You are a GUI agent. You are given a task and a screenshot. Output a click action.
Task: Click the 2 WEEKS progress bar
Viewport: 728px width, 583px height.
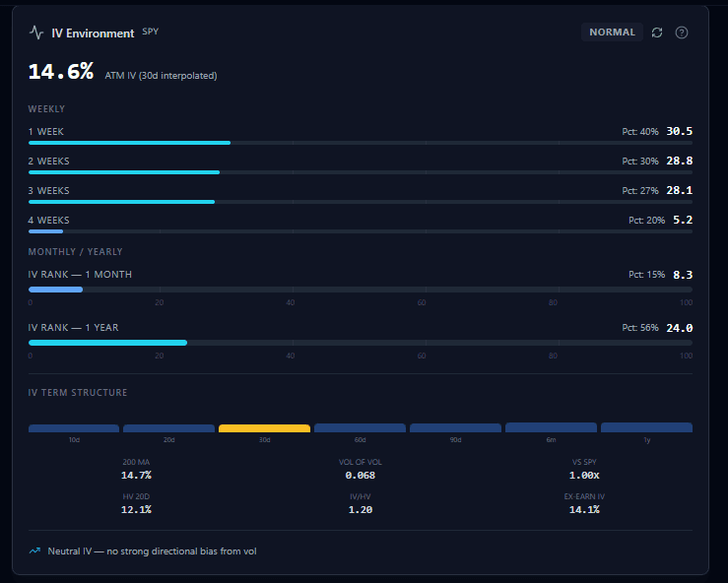(x=361, y=172)
